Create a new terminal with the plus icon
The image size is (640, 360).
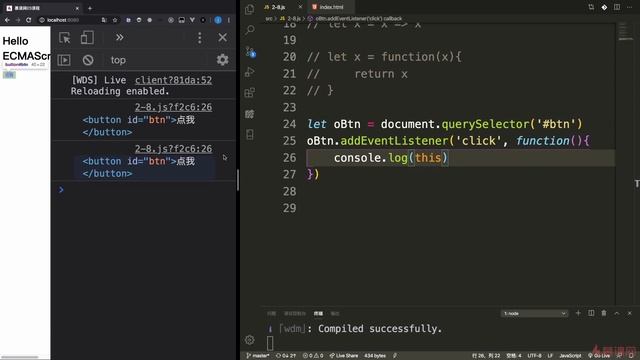click(578, 313)
